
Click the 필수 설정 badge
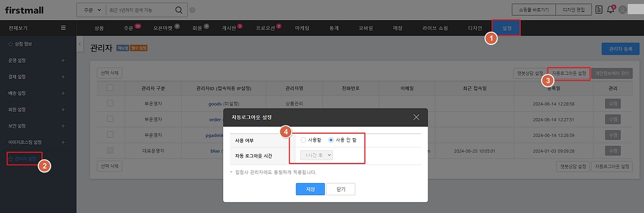pos(139,48)
